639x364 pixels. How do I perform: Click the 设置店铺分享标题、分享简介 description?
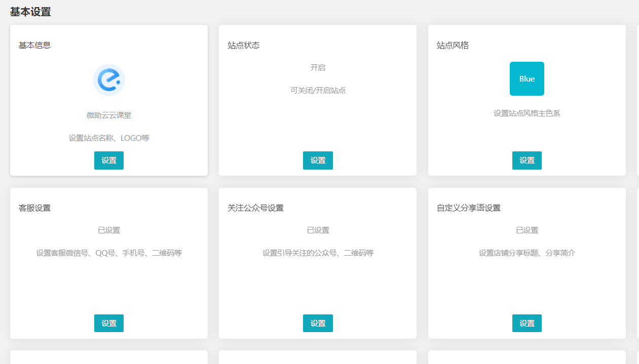[527, 253]
